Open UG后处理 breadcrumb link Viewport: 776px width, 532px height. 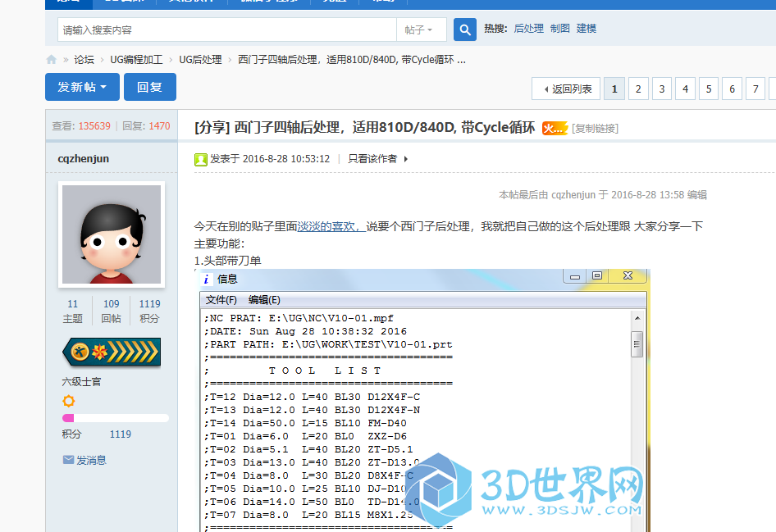[200, 60]
